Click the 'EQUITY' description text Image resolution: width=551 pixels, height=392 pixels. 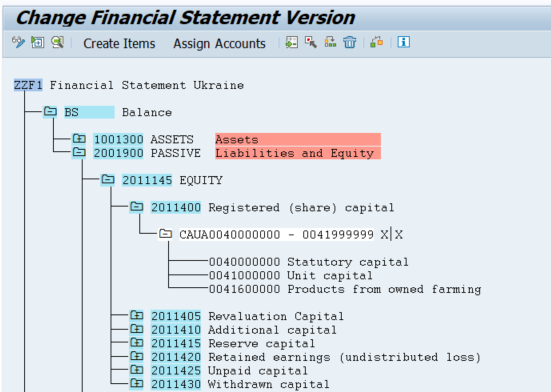click(201, 180)
